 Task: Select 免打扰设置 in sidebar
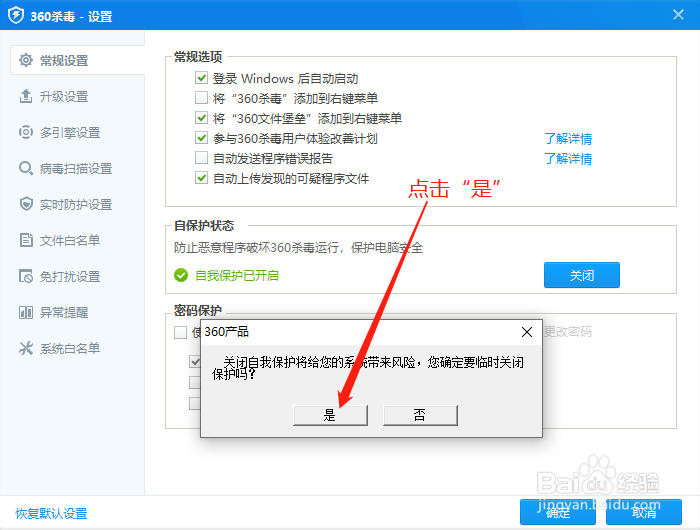(x=70, y=276)
